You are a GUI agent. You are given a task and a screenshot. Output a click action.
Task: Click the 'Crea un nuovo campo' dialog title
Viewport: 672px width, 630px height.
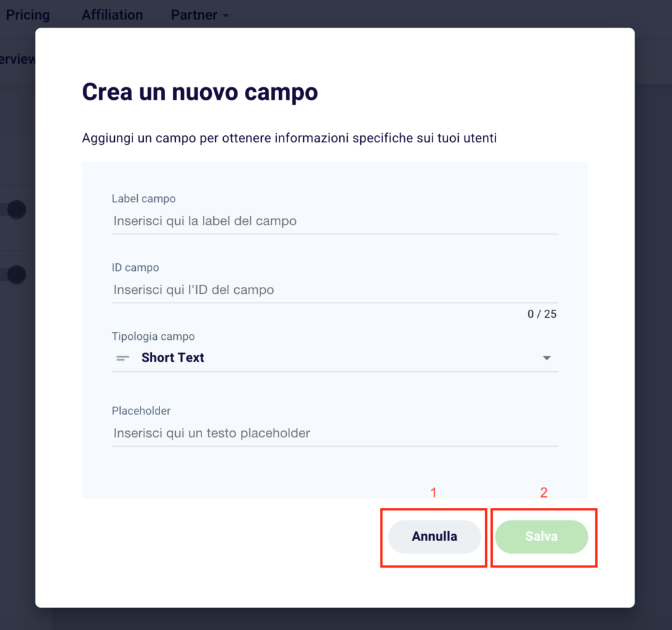199,92
